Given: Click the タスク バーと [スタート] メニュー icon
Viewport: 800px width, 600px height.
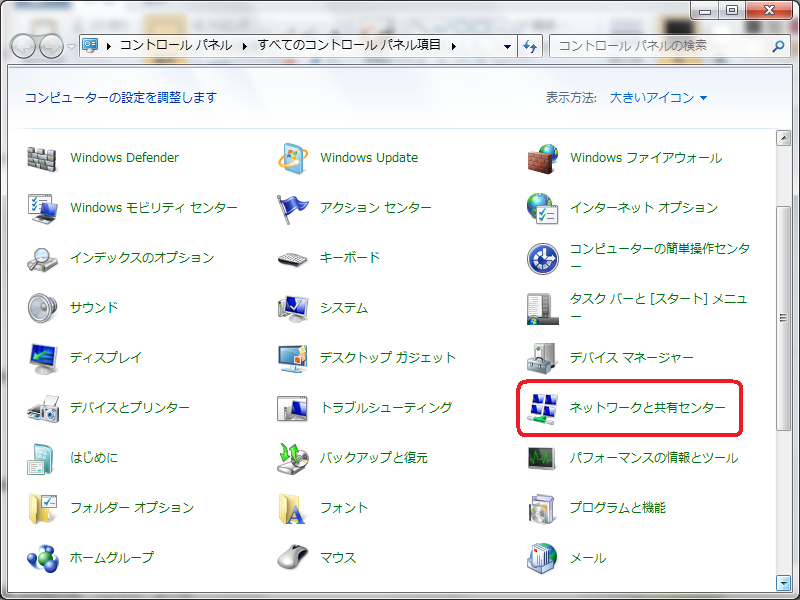Looking at the screenshot, I should 542,309.
